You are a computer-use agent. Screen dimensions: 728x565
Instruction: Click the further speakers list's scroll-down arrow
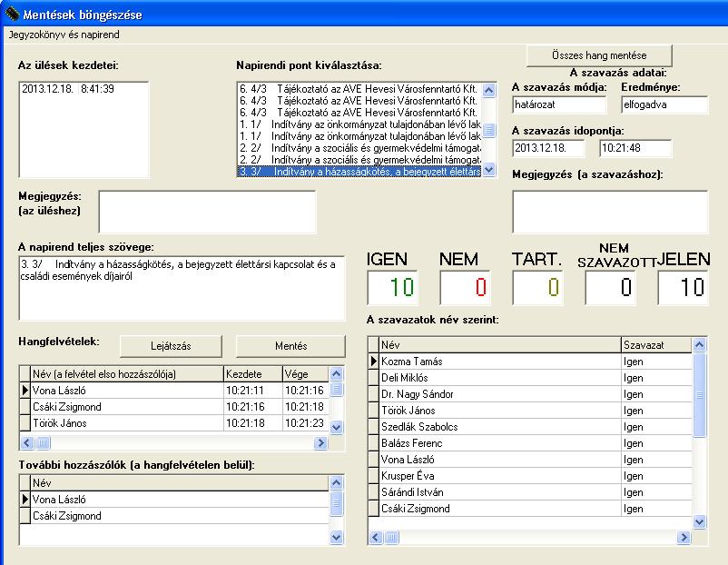click(x=337, y=538)
